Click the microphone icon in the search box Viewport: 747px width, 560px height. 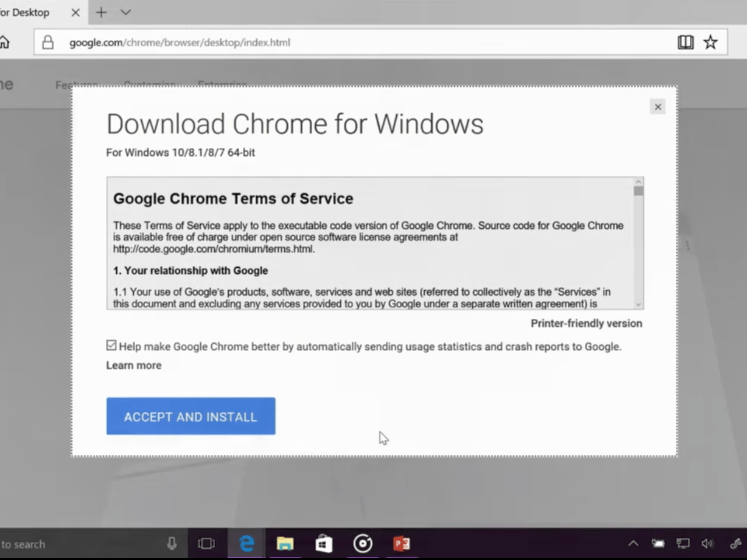point(172,544)
